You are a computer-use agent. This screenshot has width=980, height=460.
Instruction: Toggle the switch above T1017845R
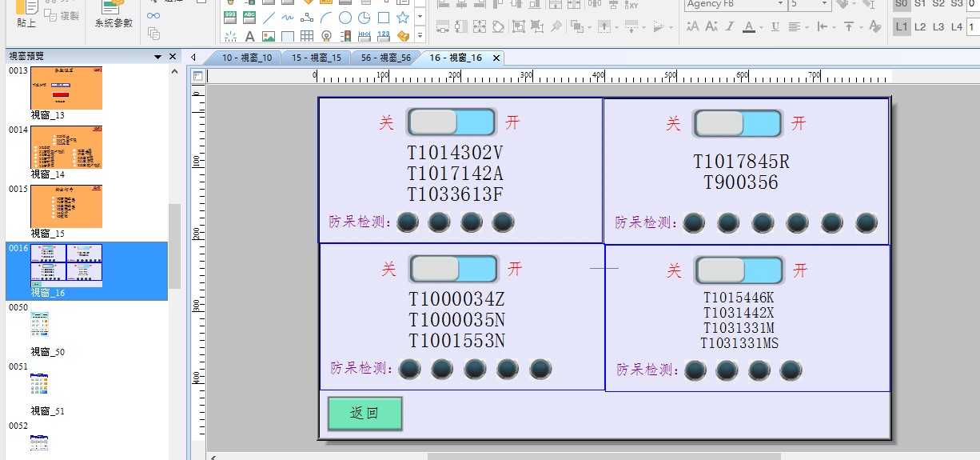tap(737, 123)
